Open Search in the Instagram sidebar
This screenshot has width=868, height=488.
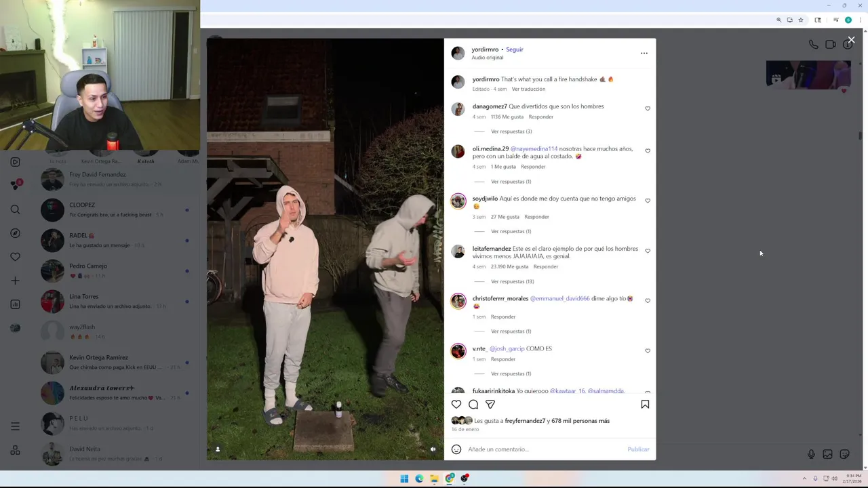(x=15, y=209)
